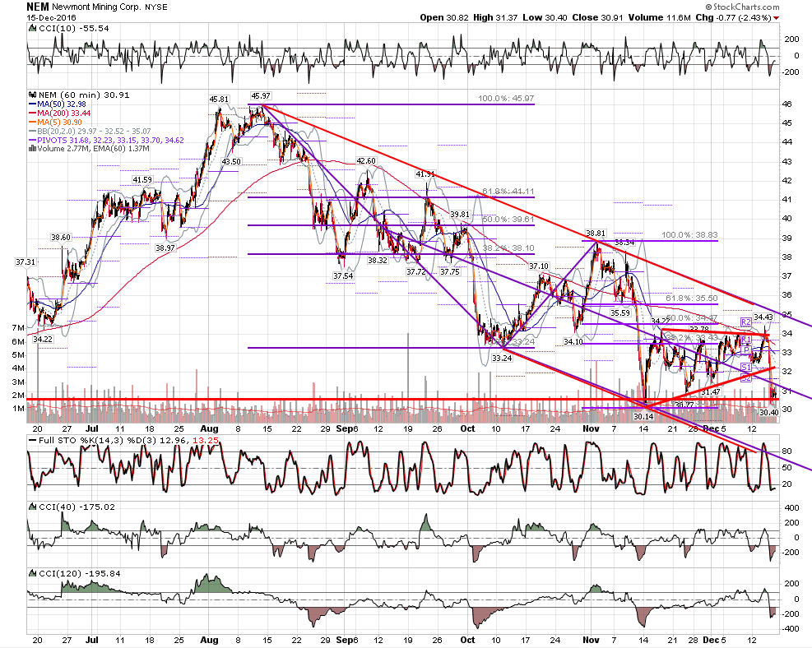Click the 30.14 low price label
The image size is (812, 648).
click(x=643, y=416)
